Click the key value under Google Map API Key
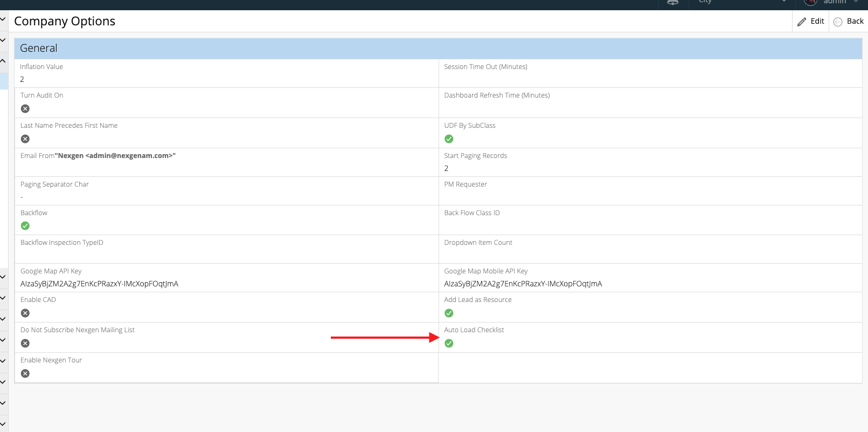The image size is (868, 432). click(99, 284)
